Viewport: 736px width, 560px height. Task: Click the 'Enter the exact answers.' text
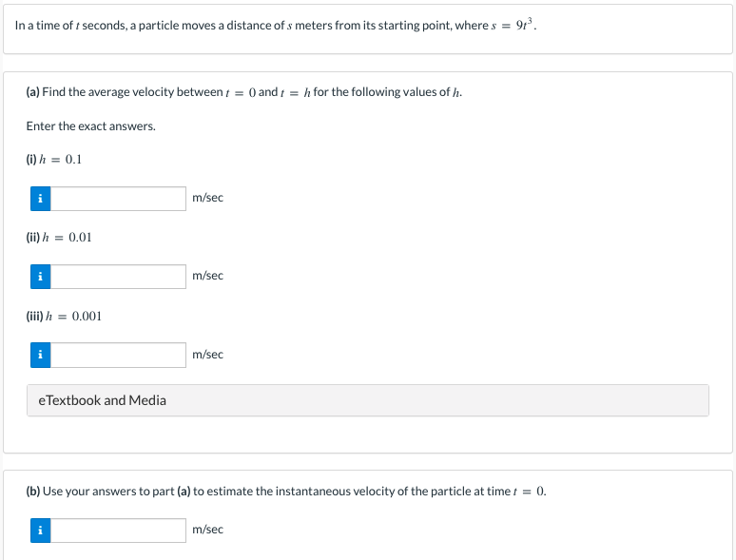click(90, 126)
